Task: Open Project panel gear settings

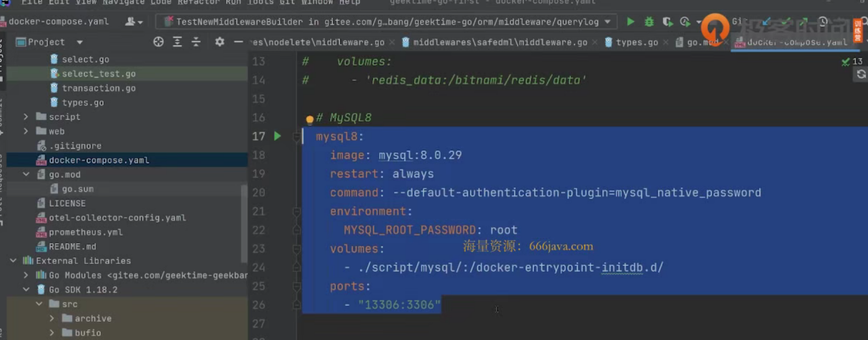Action: coord(219,42)
